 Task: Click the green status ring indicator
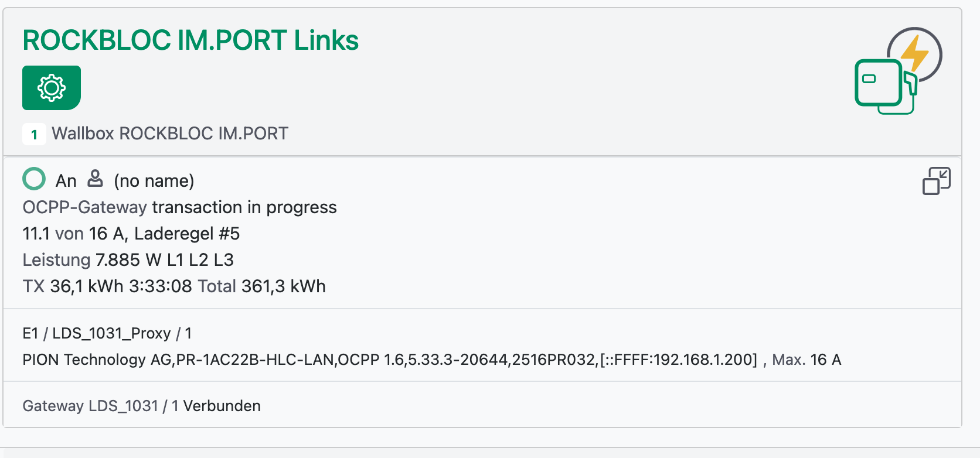coord(34,179)
